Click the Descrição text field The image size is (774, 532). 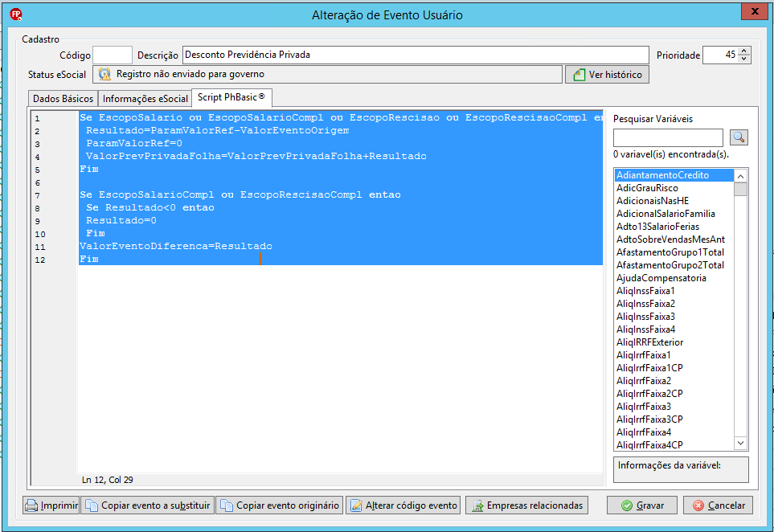point(416,55)
